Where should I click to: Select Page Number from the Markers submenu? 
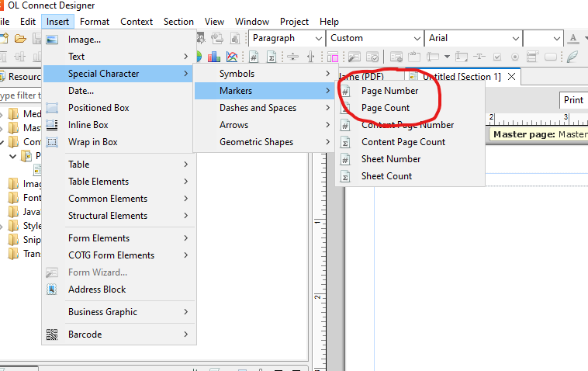(x=389, y=91)
